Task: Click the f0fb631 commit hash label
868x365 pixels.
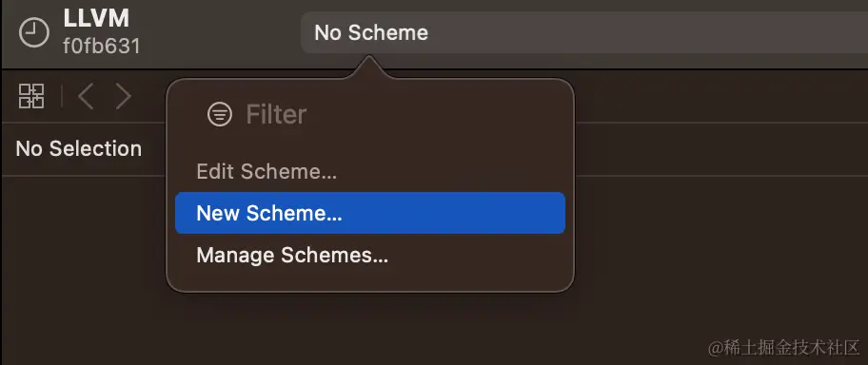Action: pyautogui.click(x=101, y=46)
